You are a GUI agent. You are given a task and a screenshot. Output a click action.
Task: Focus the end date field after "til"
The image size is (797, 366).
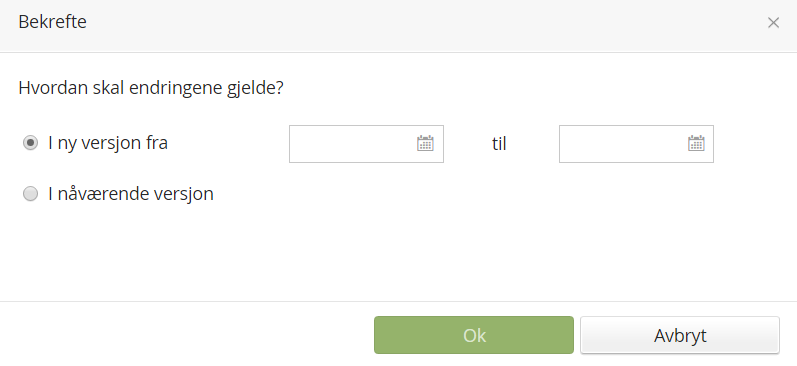pos(636,144)
